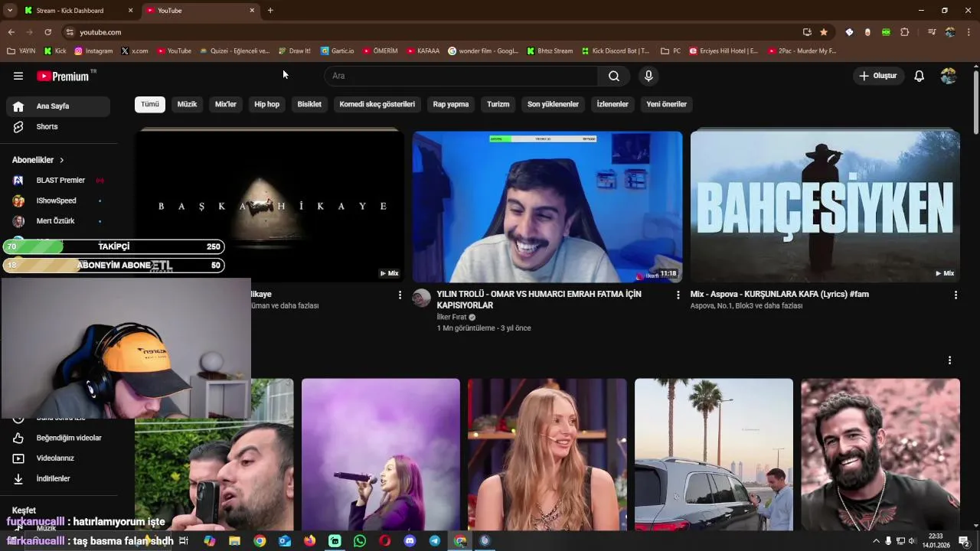This screenshot has width=980, height=551.
Task: Open the BAHÇESİYKEN mix thumbnail
Action: pyautogui.click(x=825, y=207)
